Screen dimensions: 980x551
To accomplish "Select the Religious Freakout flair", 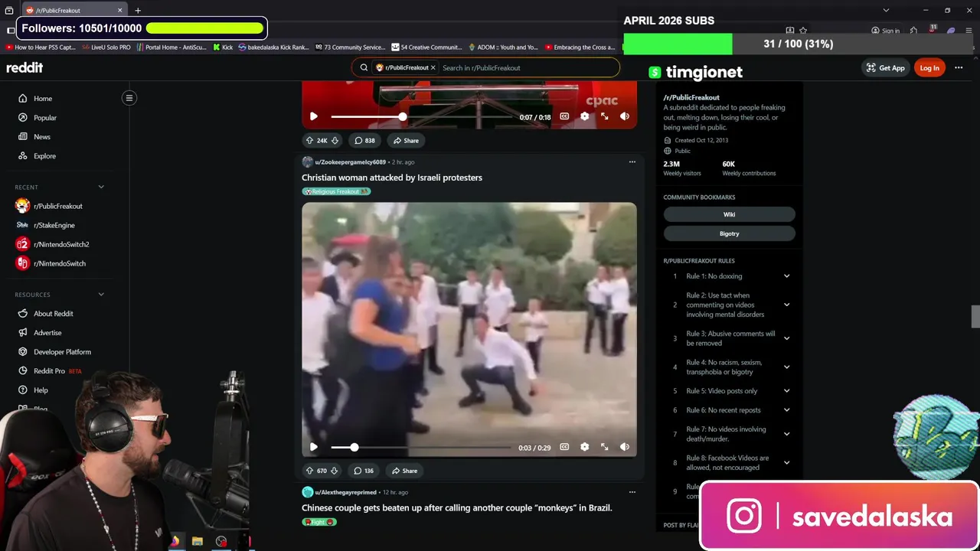I will (x=336, y=191).
